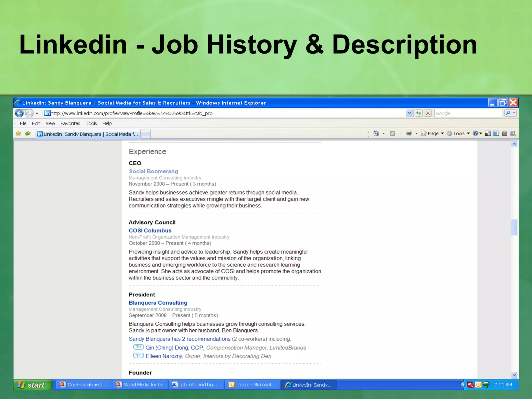Click the Google search box

click(x=468, y=113)
